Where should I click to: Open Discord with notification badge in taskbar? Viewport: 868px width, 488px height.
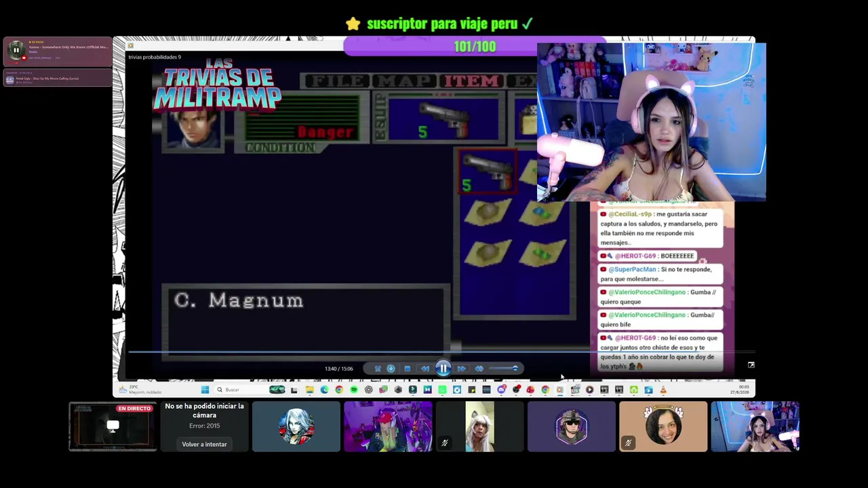point(501,390)
